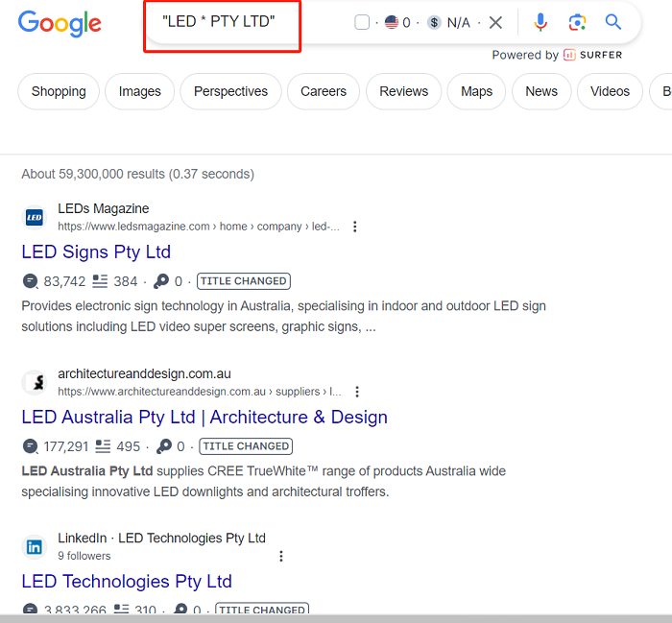Open the "LED Signs Pty Ltd" result
The image size is (672, 623).
click(x=96, y=252)
